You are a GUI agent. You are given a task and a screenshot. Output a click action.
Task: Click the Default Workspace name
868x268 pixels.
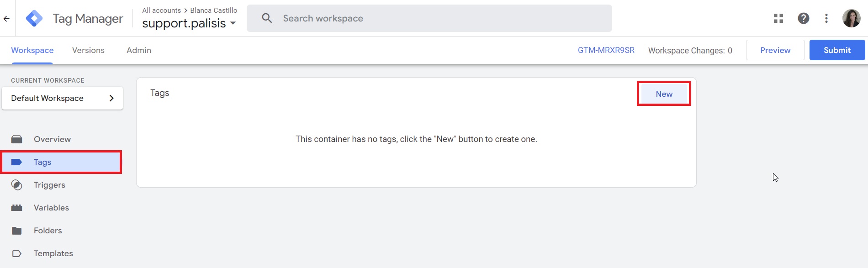tap(48, 98)
